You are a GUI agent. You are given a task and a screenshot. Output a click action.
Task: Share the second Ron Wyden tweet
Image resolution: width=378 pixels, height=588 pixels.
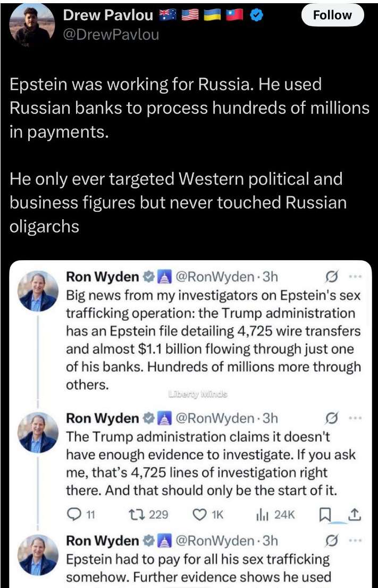[354, 514]
